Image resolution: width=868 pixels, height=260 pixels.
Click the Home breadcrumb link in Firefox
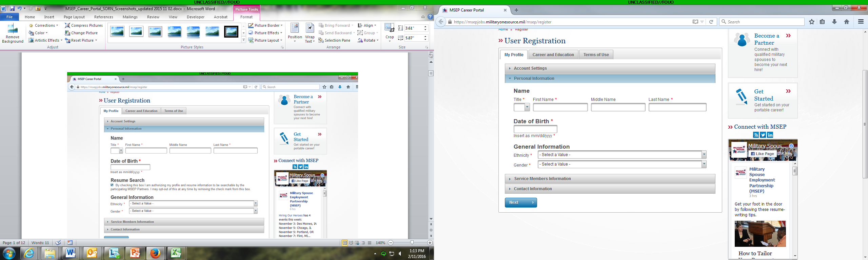pos(503,29)
